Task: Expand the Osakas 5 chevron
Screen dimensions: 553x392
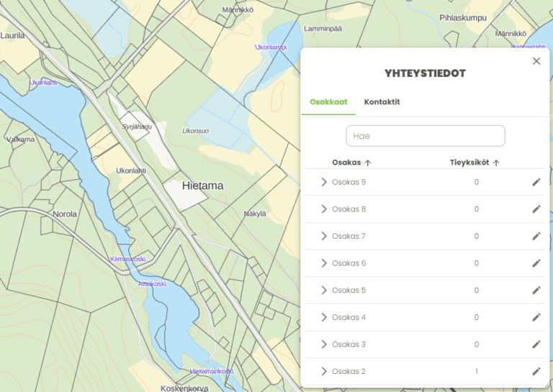Action: coord(324,290)
